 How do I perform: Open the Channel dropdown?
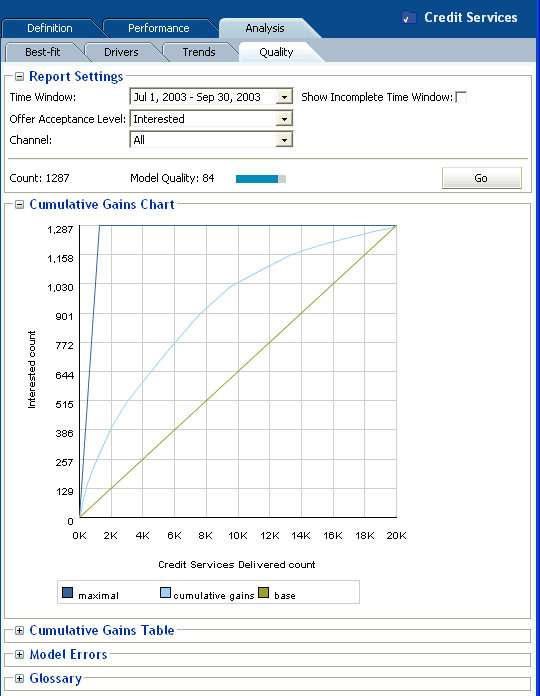tap(284, 140)
